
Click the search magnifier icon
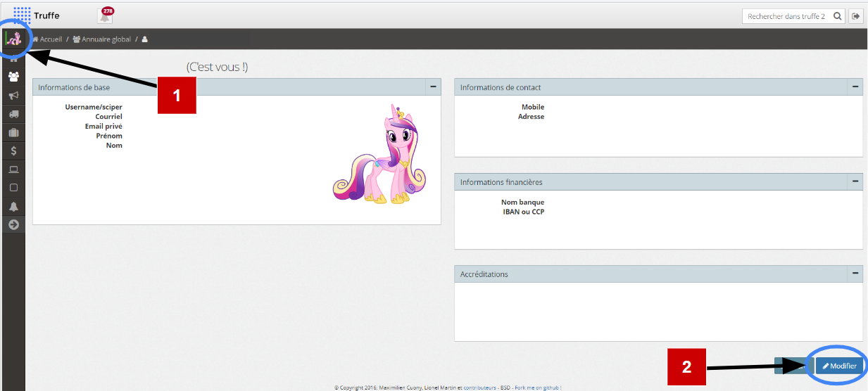coord(838,16)
